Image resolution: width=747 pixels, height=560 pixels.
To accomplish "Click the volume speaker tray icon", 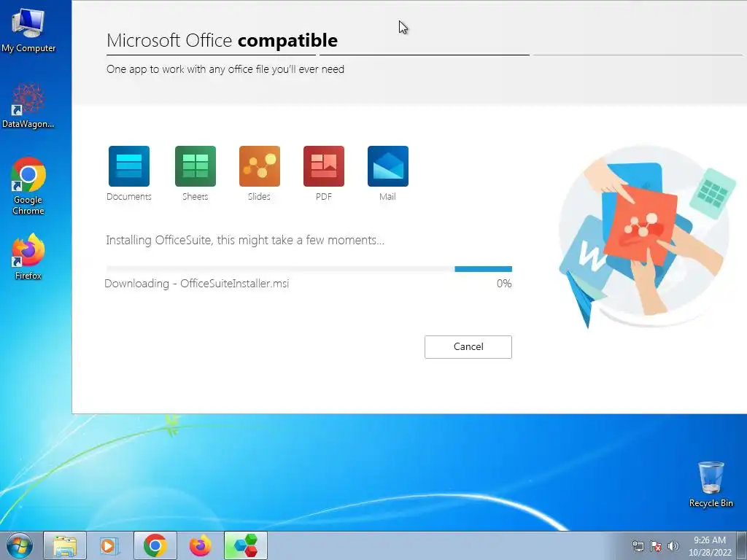I will tap(673, 546).
